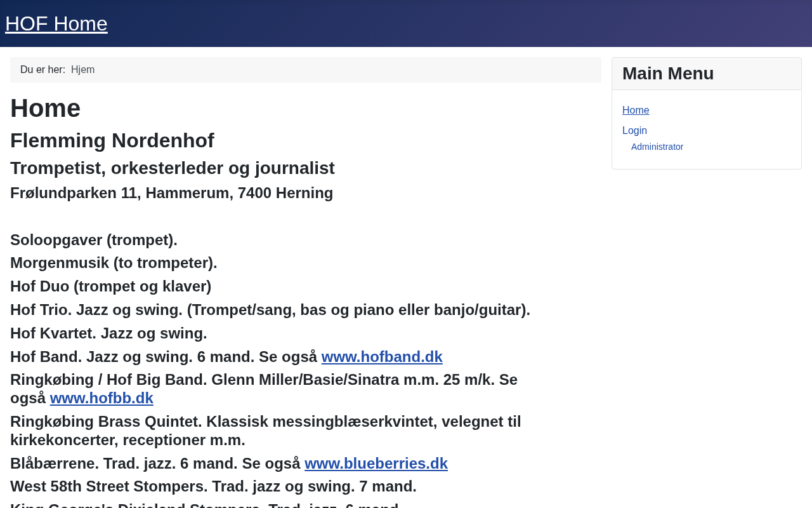Select the Hjem breadcrumb item
The image size is (812, 508).
tap(82, 70)
